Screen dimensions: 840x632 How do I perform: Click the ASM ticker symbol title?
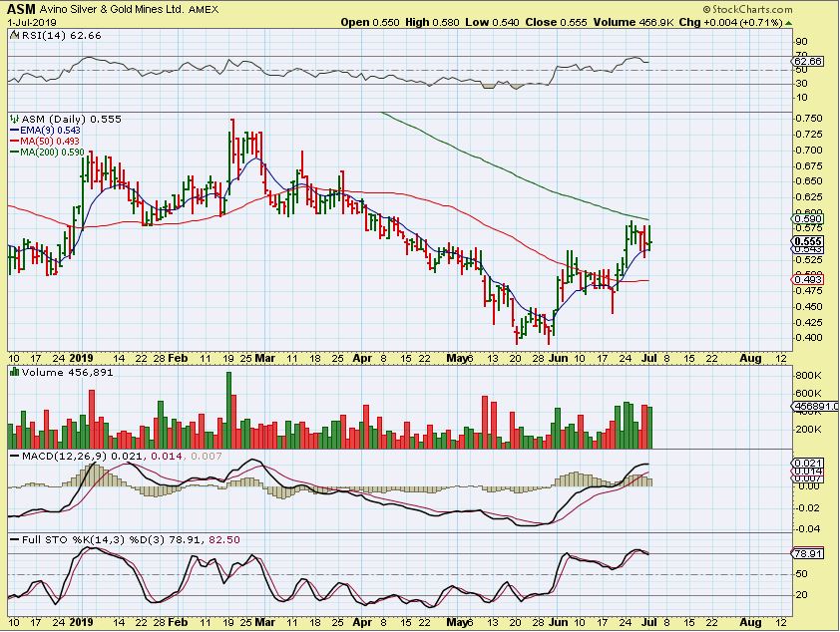tap(21, 9)
